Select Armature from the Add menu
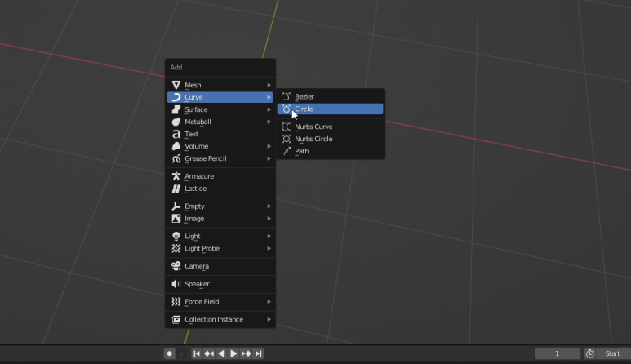The width and height of the screenshot is (631, 364). [x=220, y=176]
